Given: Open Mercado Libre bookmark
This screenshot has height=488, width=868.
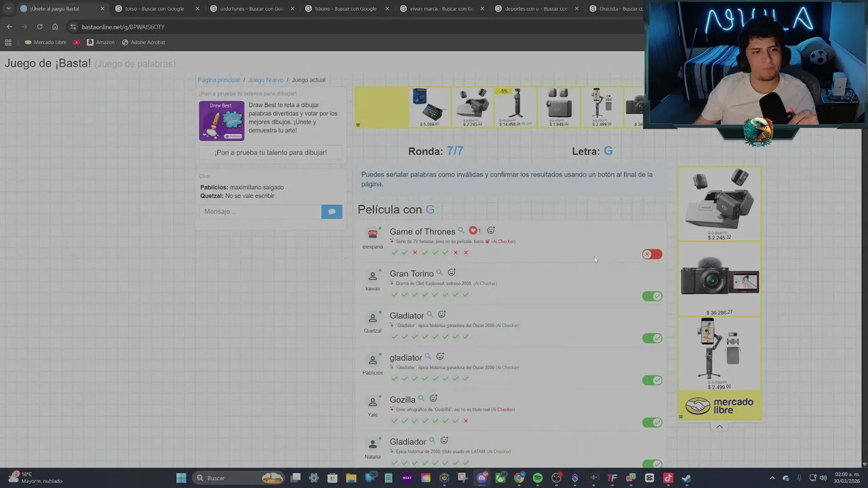Looking at the screenshot, I should pyautogui.click(x=45, y=42).
